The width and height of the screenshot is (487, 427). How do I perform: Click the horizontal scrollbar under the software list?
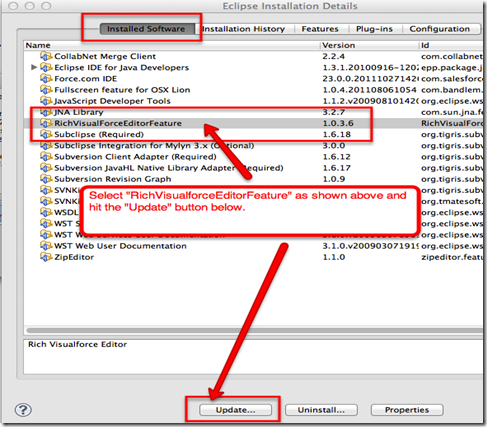[x=255, y=330]
